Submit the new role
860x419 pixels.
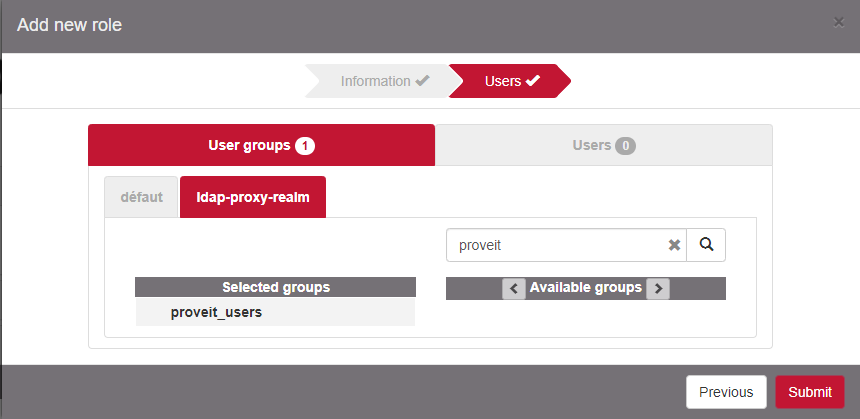(x=809, y=392)
